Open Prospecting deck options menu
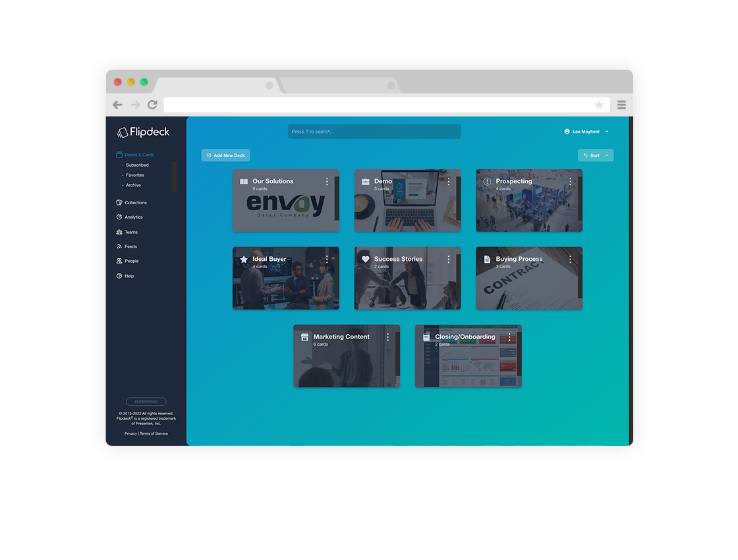This screenshot has width=738, height=560. 570,182
